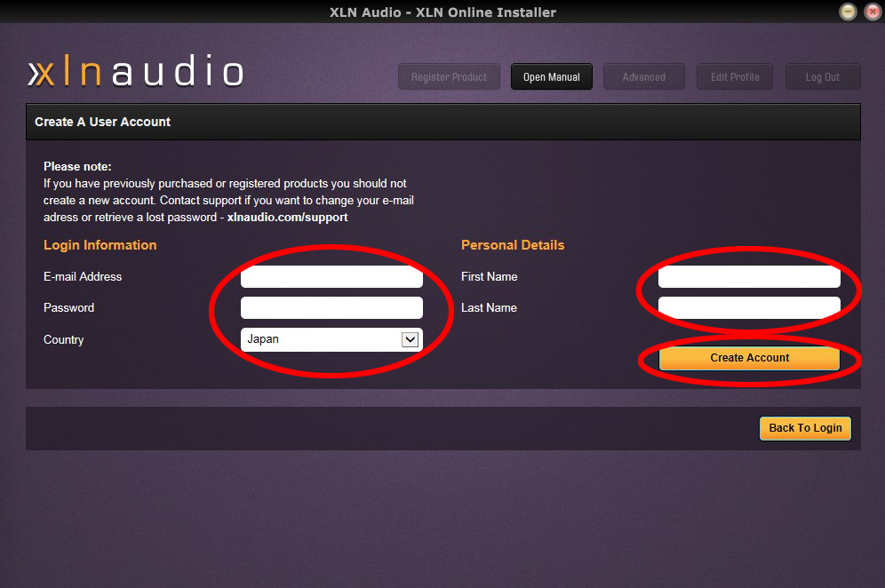The image size is (885, 588).
Task: Minimize the XLN Online Installer window
Action: [x=848, y=12]
